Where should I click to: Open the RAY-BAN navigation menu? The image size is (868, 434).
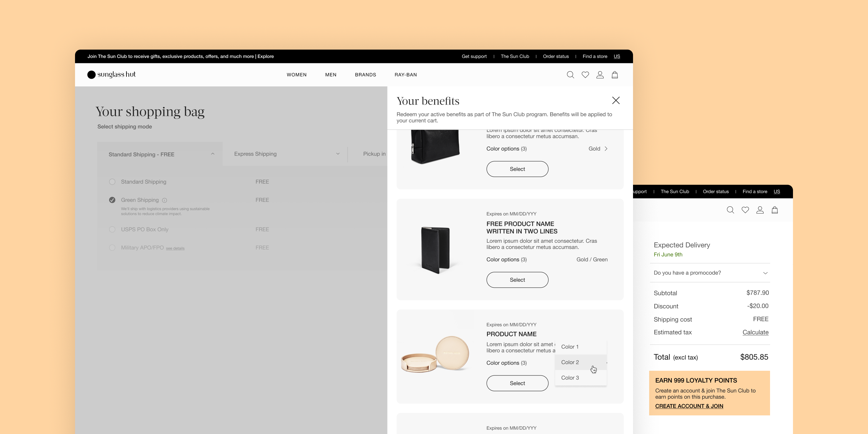[406, 74]
